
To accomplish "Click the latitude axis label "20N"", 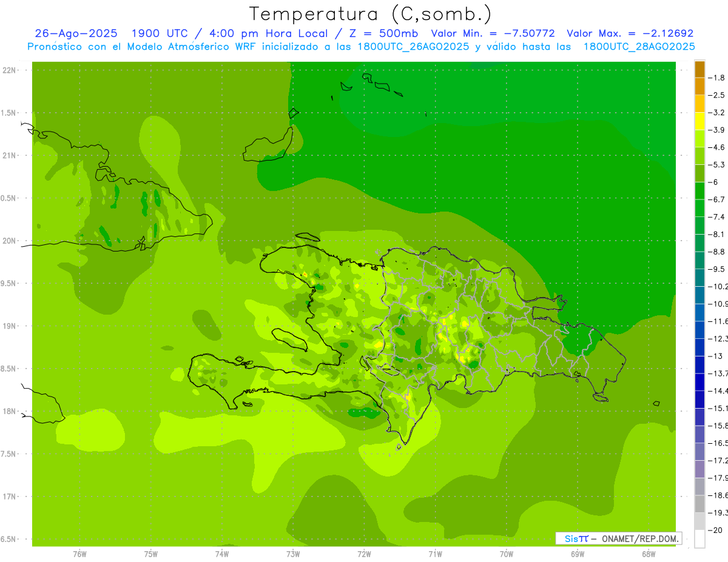I will tap(10, 241).
